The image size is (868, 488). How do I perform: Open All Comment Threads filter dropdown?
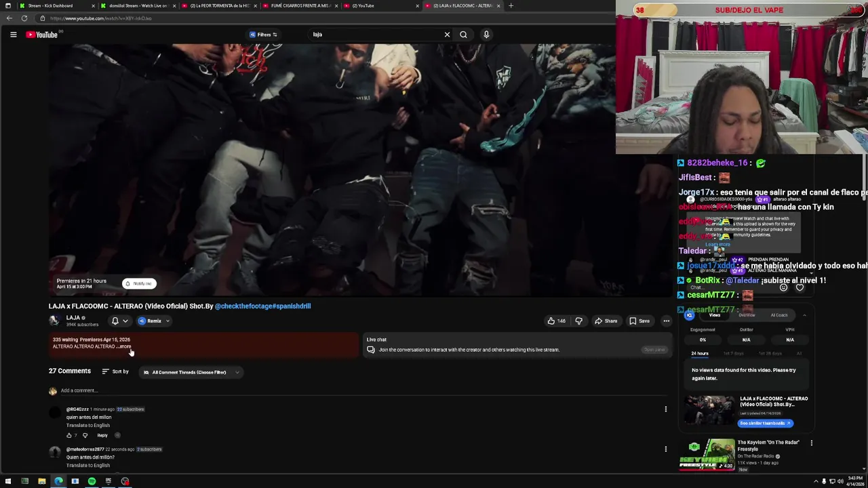point(191,372)
